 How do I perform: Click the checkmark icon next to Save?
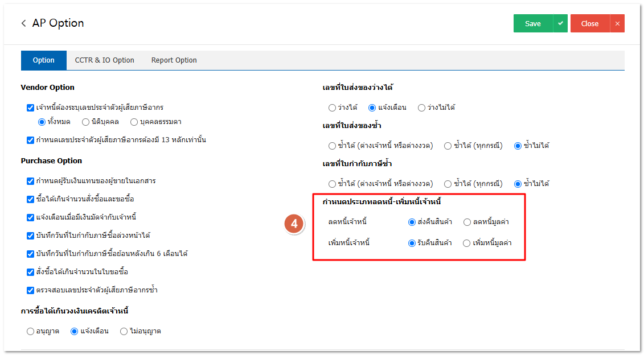click(x=560, y=23)
